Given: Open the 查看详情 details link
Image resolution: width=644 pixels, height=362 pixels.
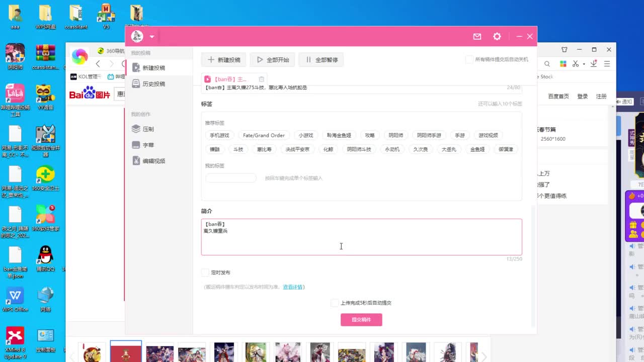Looking at the screenshot, I should pos(293,287).
